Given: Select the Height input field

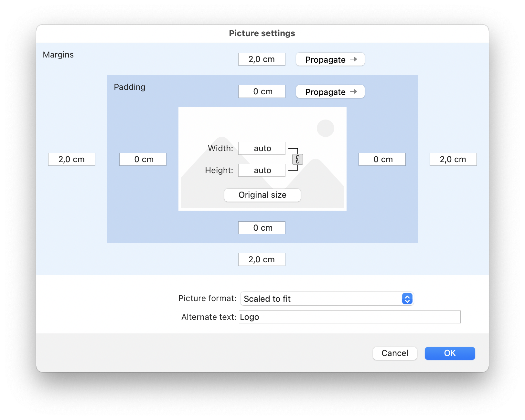Looking at the screenshot, I should pos(262,170).
